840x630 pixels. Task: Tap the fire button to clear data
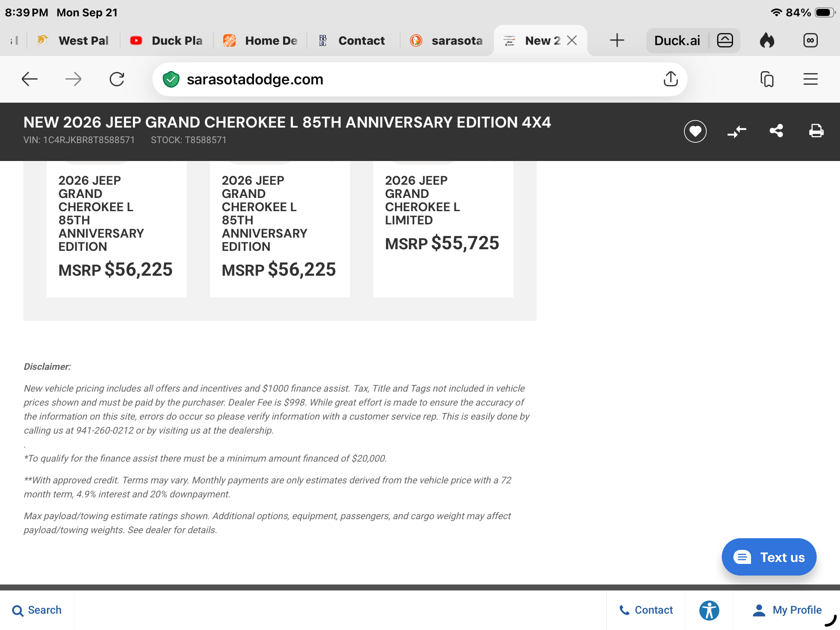click(767, 40)
